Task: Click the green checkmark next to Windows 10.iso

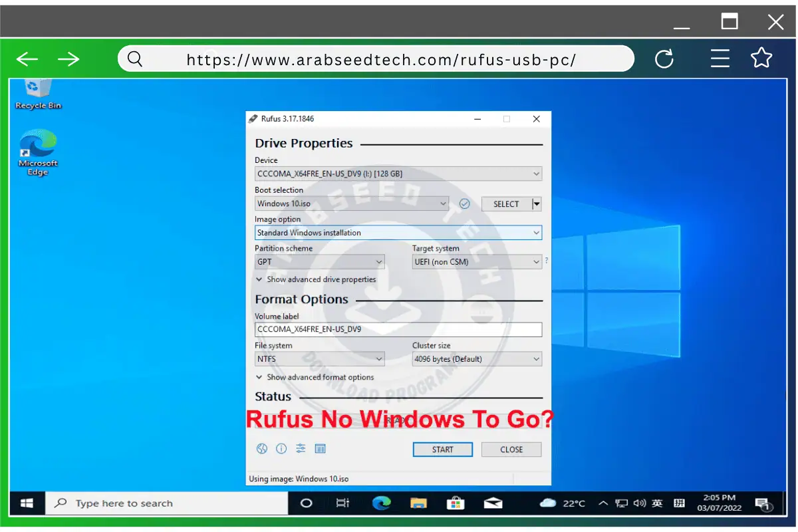Action: pyautogui.click(x=464, y=203)
